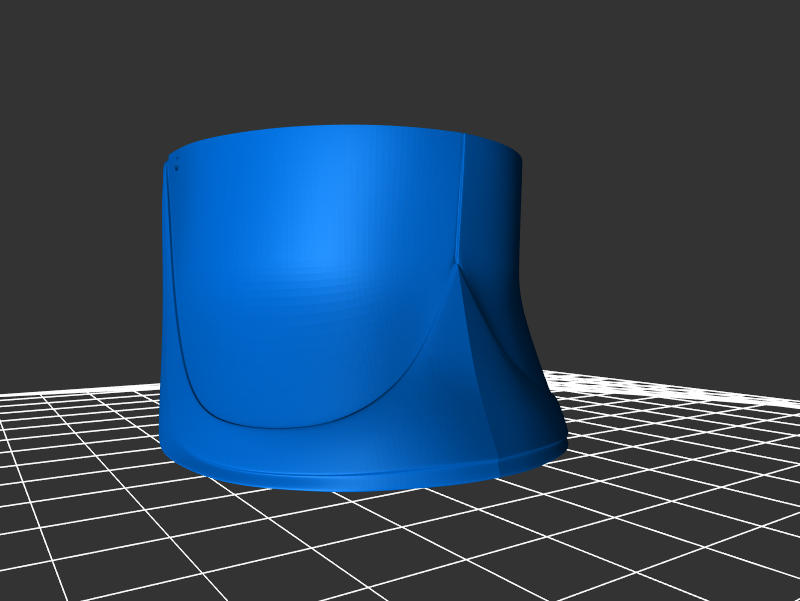The image size is (800, 601).
Task: Click the dark background above the model
Action: pyautogui.click(x=400, y=60)
